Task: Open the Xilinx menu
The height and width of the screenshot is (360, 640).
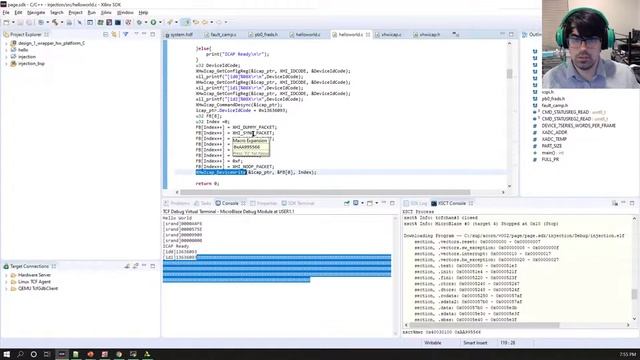Action: tap(106, 13)
